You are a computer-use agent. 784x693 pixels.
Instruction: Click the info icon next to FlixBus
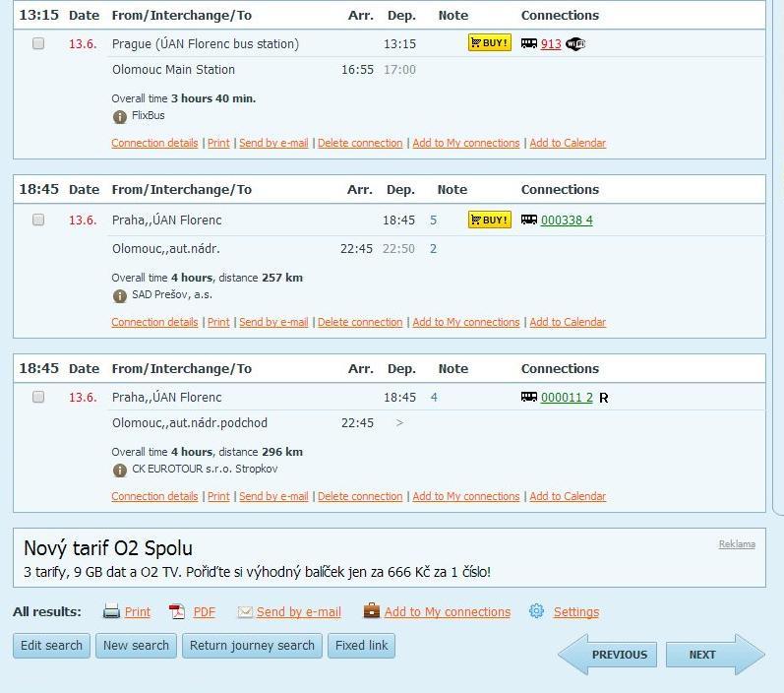coord(120,116)
